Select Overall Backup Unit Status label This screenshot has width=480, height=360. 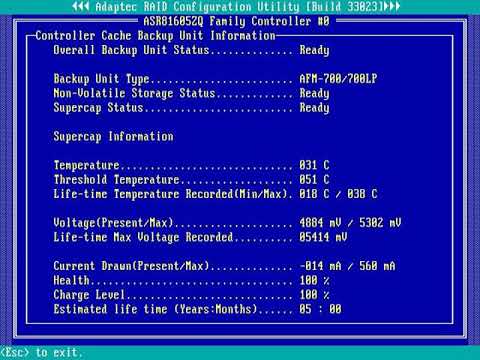[131, 50]
